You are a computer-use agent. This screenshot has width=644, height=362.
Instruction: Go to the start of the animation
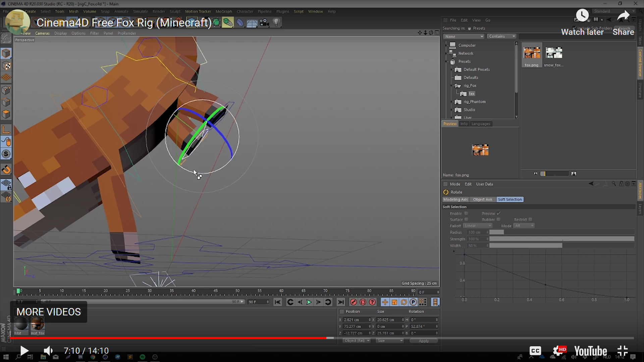pos(277,302)
